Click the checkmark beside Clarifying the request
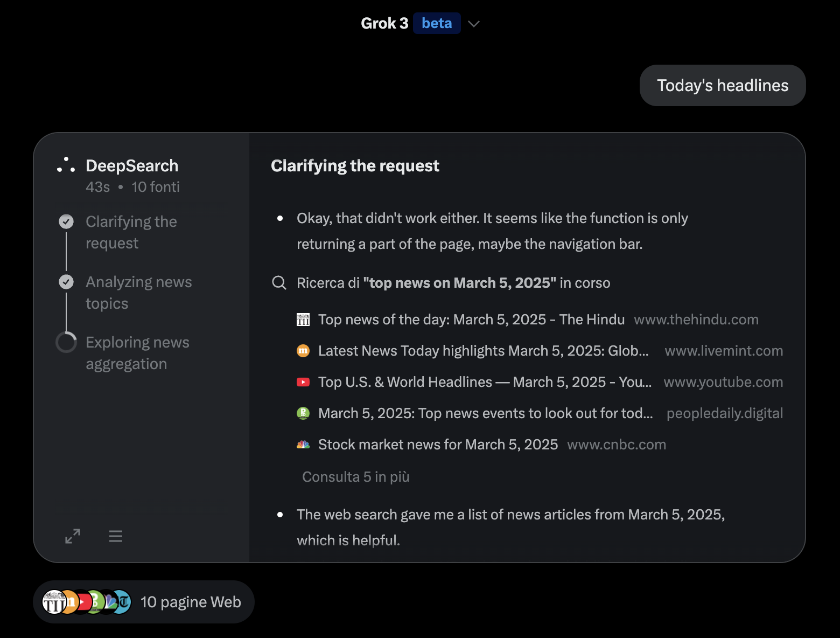840x638 pixels. tap(66, 221)
